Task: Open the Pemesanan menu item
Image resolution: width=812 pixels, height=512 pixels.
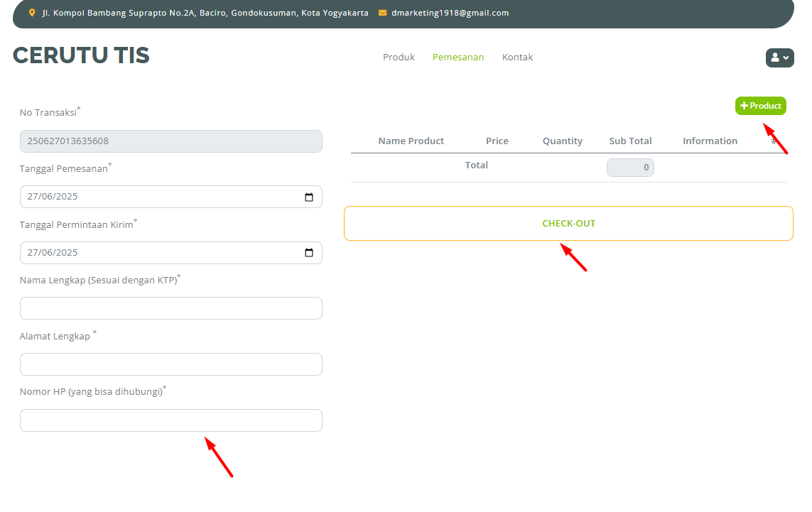Action: coord(458,57)
